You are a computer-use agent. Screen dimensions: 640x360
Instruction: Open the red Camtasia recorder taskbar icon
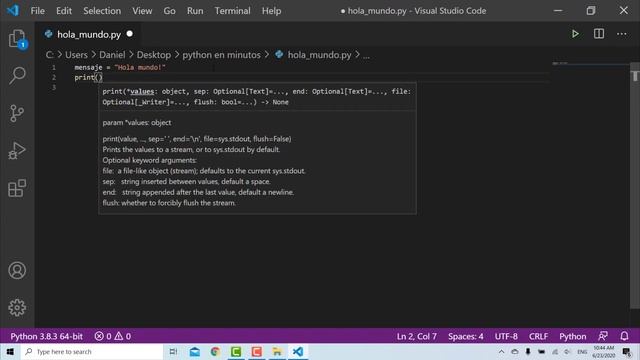pos(257,351)
